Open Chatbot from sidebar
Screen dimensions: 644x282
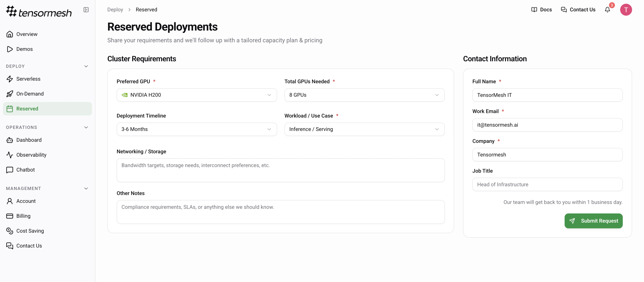tap(48, 170)
